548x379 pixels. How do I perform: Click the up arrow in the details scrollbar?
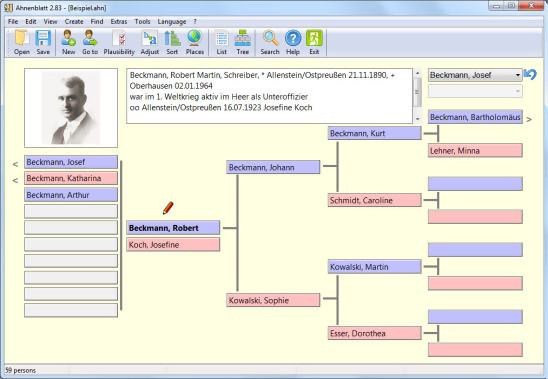tap(418, 73)
